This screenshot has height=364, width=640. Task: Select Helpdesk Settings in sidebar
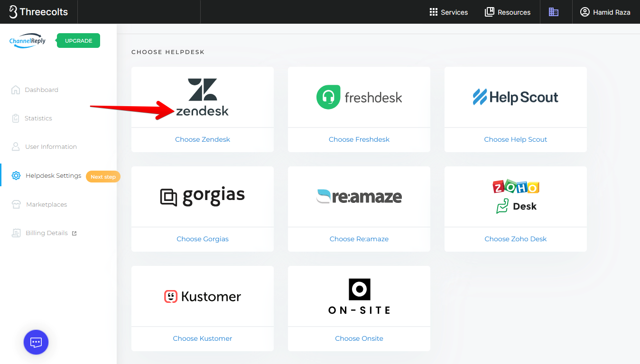coord(54,175)
